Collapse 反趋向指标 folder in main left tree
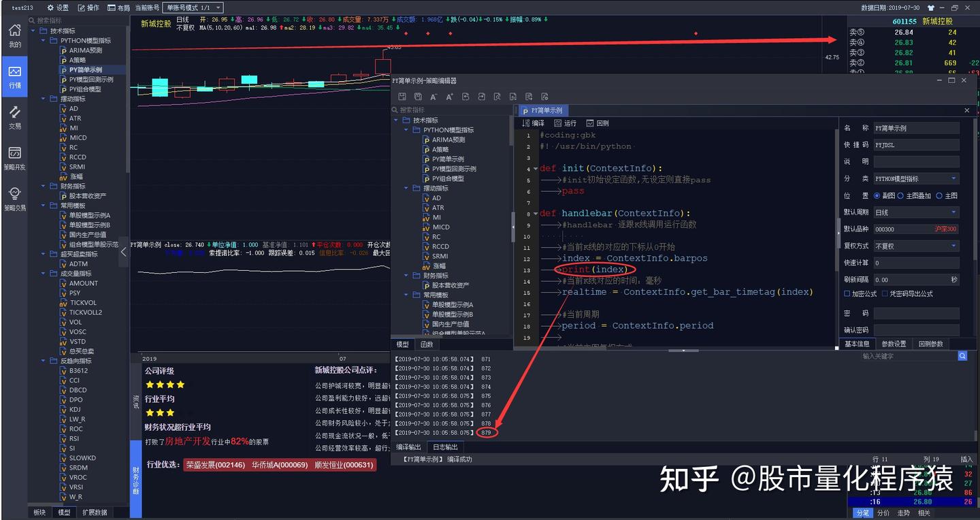The image size is (980, 520). [44, 361]
